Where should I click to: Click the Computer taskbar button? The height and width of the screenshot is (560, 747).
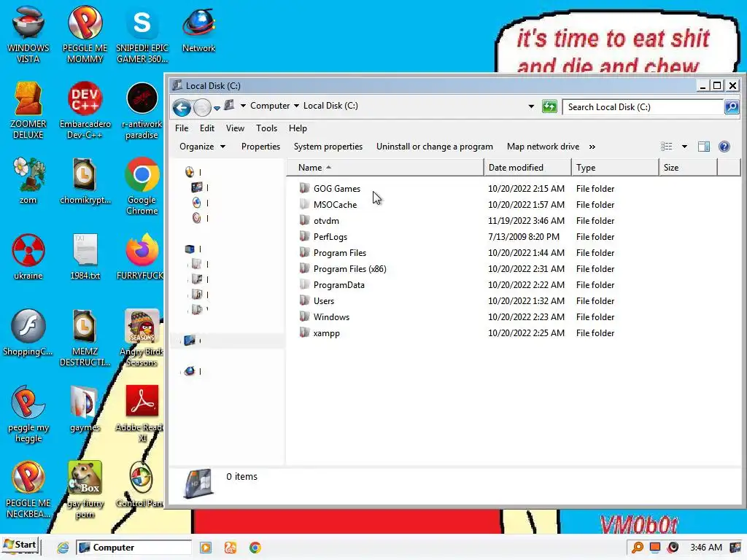(x=133, y=548)
